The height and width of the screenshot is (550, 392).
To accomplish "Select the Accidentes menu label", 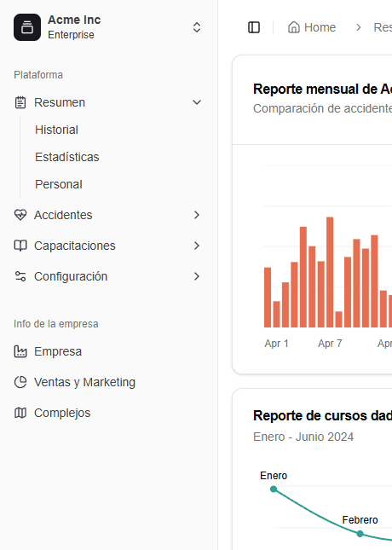I will [63, 215].
